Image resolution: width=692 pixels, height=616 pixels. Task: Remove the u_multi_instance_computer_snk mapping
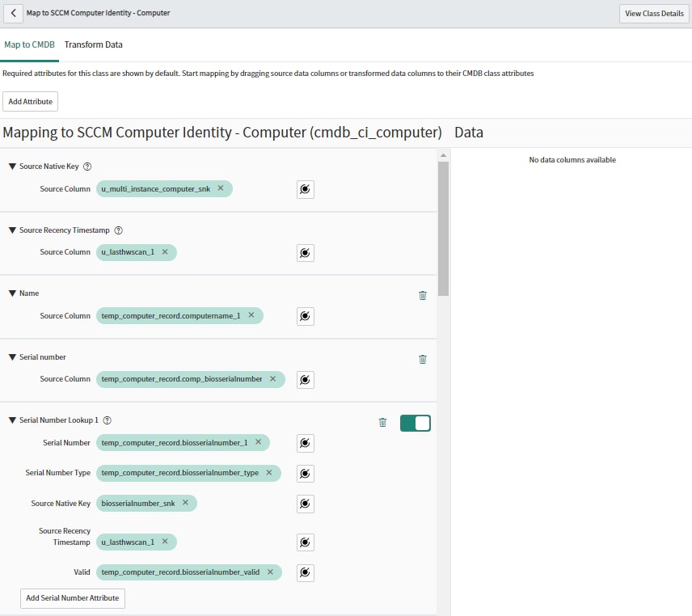[221, 188]
